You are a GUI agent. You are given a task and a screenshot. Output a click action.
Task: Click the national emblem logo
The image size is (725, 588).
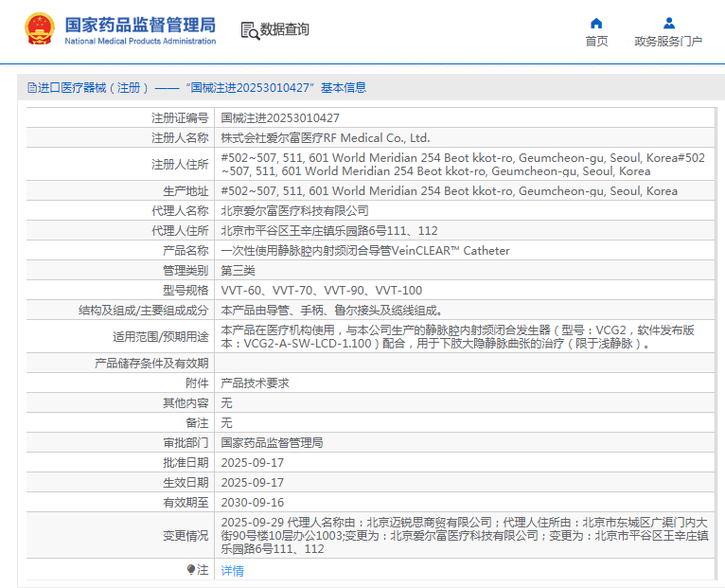point(40,29)
